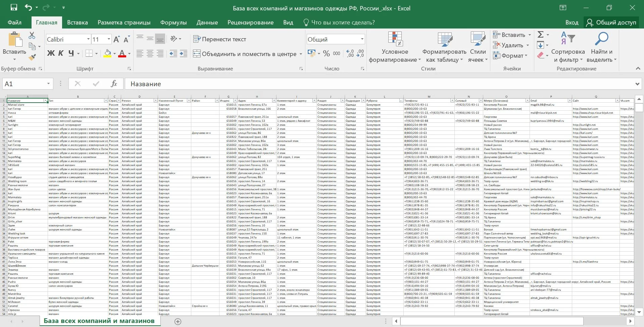Click the Insert Function fx icon
The width and height of the screenshot is (644, 327).
pyautogui.click(x=114, y=84)
